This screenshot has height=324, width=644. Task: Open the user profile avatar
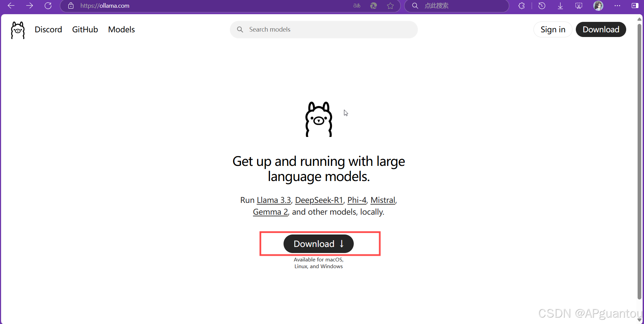[598, 6]
